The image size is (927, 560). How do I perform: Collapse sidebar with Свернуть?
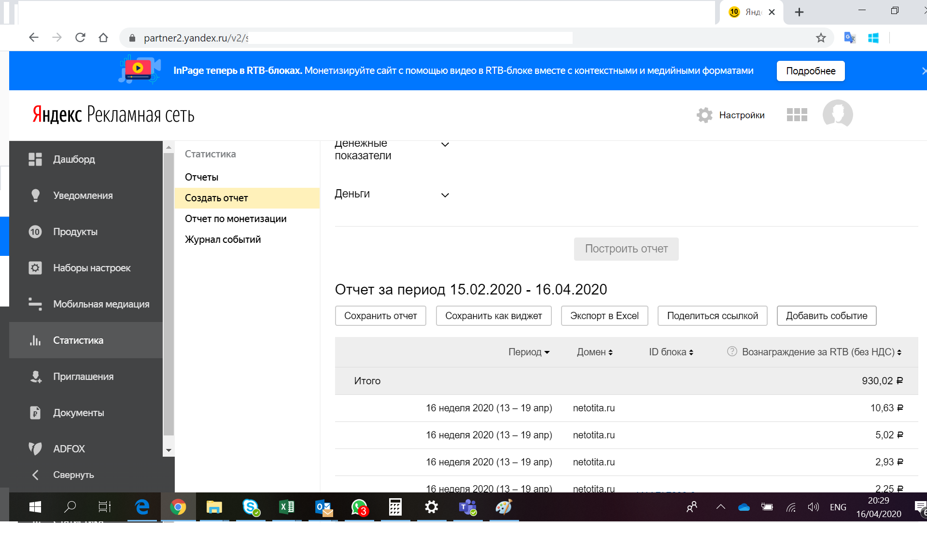pyautogui.click(x=72, y=475)
